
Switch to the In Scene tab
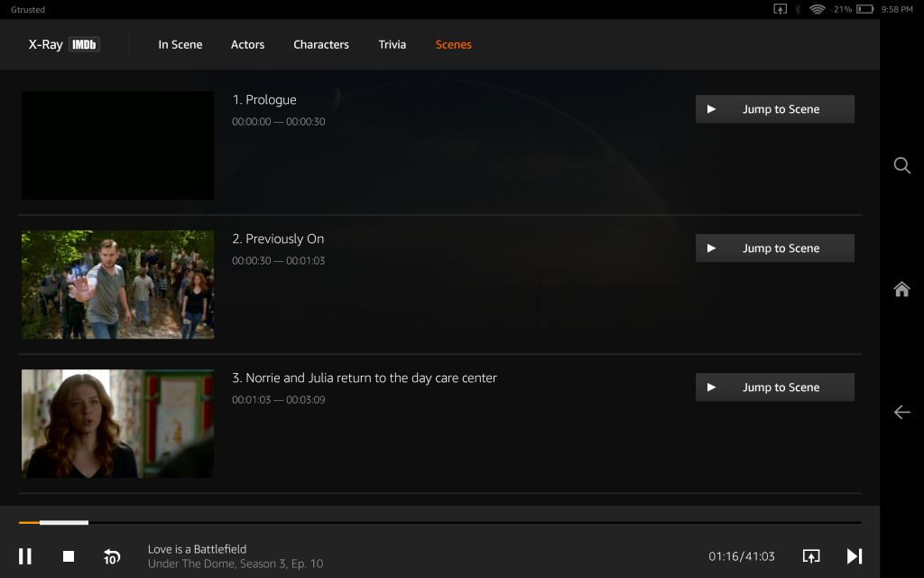[180, 45]
